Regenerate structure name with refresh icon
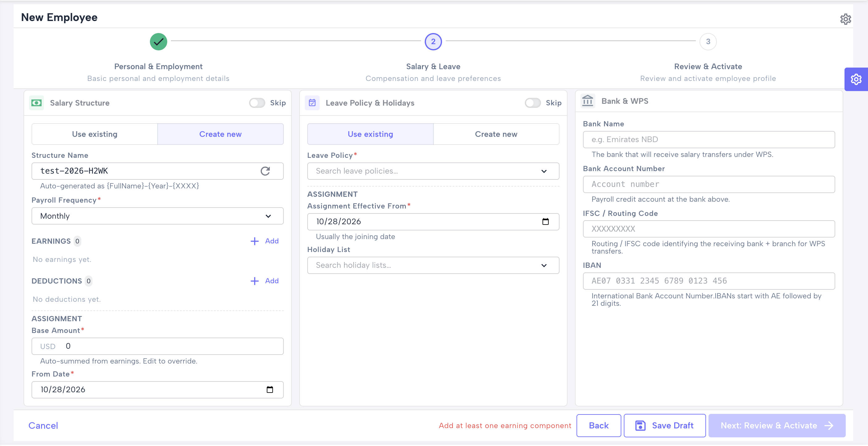This screenshot has width=868, height=446. point(265,171)
